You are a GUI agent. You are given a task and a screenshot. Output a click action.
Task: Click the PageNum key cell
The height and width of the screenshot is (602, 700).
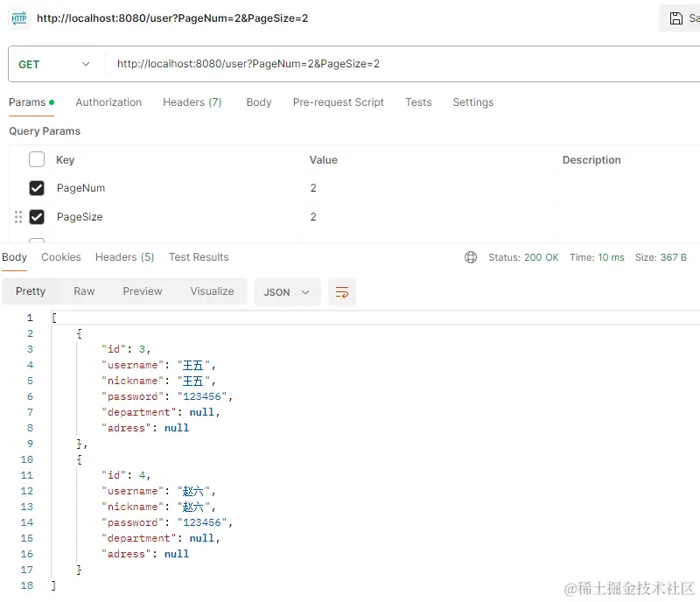[80, 188]
